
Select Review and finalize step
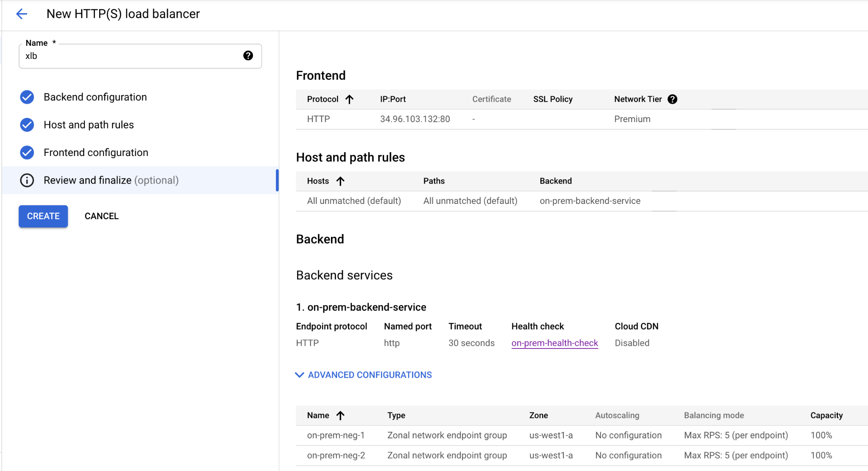[x=111, y=180]
